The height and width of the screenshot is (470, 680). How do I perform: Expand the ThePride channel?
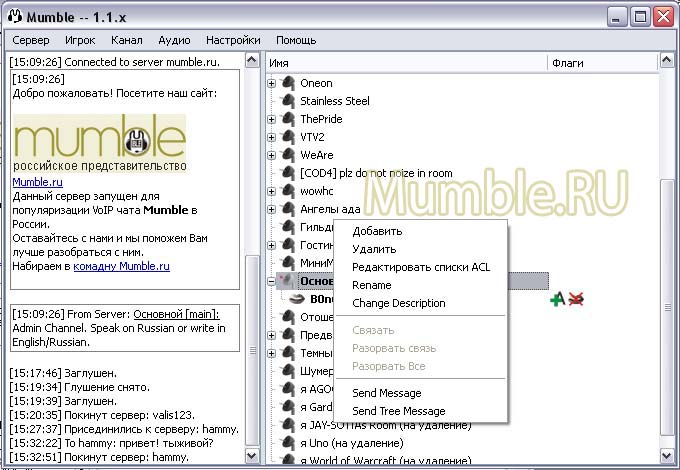click(272, 119)
